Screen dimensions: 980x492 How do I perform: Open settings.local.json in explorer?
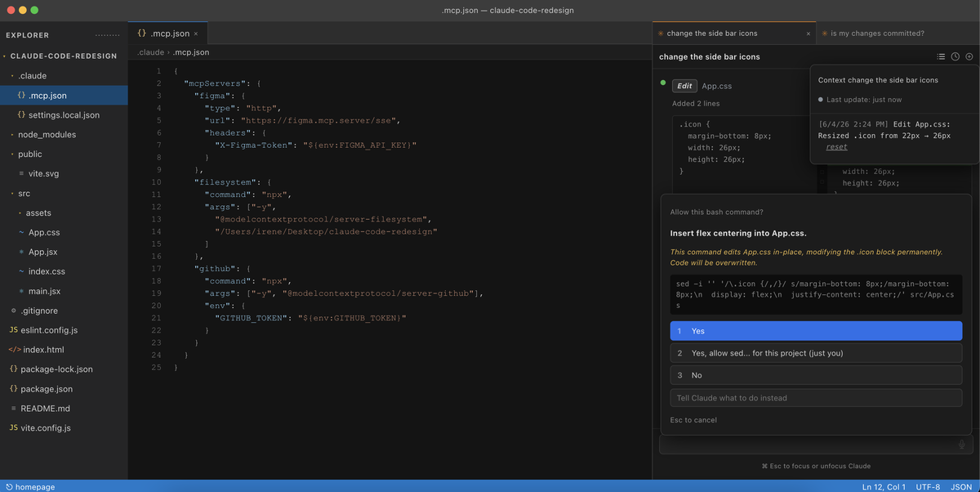coord(64,115)
